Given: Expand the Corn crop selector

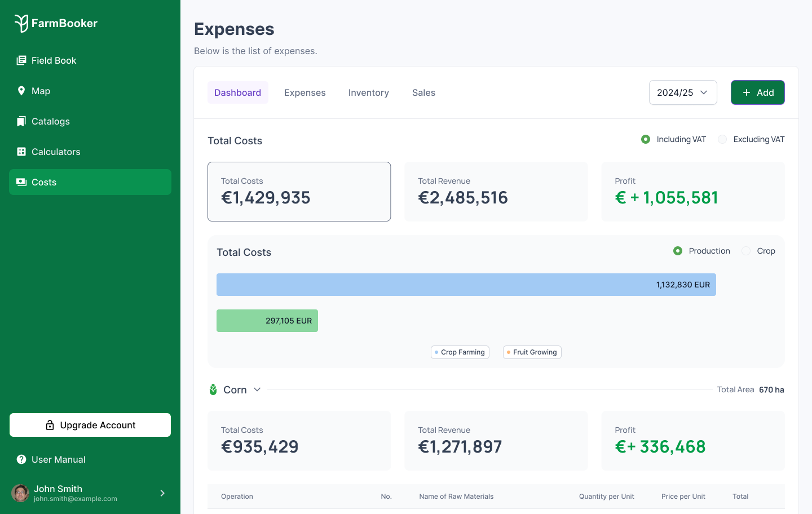Looking at the screenshot, I should coord(257,389).
